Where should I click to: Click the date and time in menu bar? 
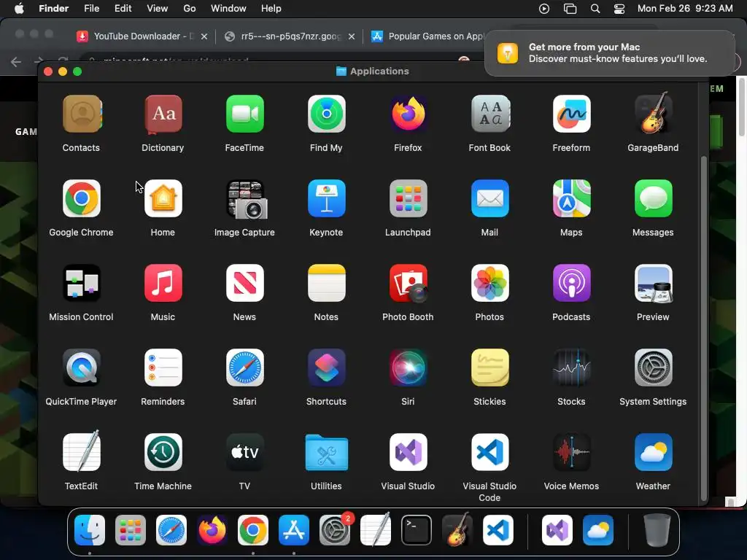[x=685, y=9]
